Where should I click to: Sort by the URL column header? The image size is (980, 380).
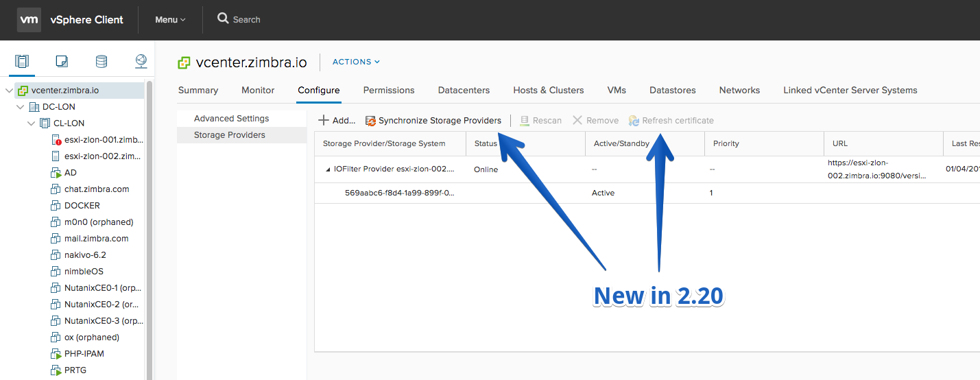pyautogui.click(x=883, y=143)
